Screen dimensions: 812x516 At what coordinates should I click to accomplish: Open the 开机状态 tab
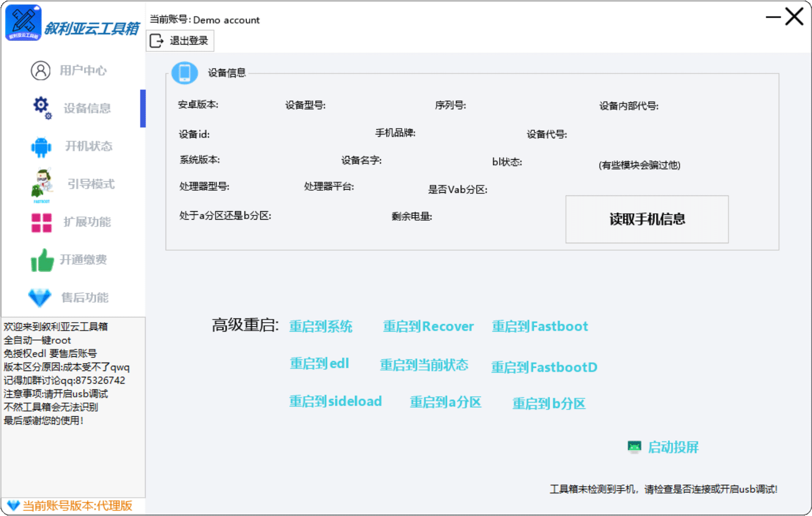[88, 146]
